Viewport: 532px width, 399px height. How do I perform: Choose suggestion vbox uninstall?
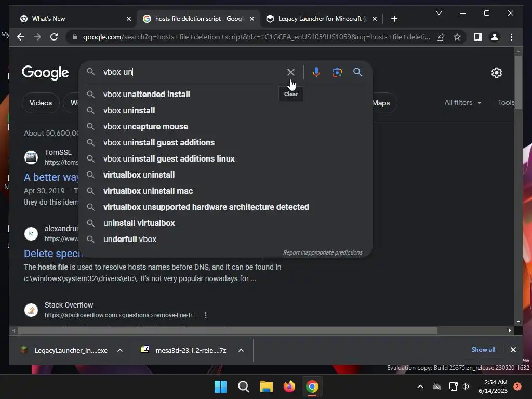225,110
